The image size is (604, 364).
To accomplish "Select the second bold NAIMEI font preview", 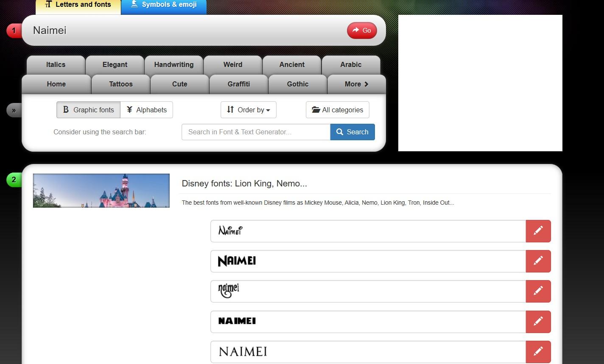I will 368,261.
